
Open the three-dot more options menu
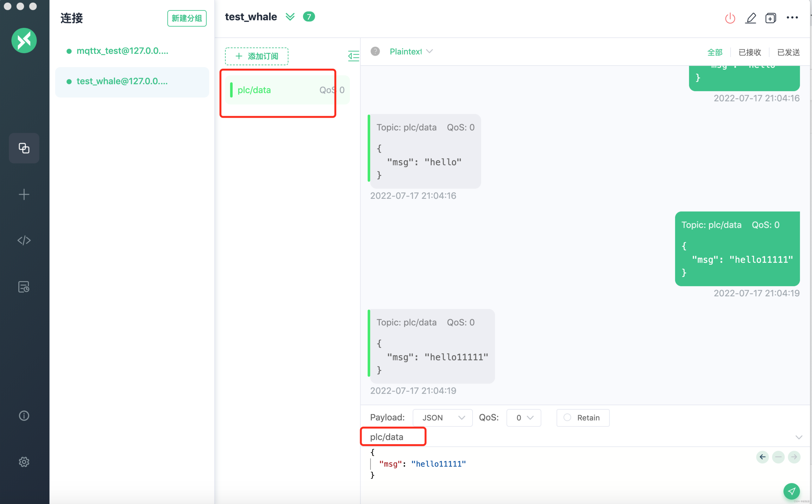pyautogui.click(x=792, y=18)
